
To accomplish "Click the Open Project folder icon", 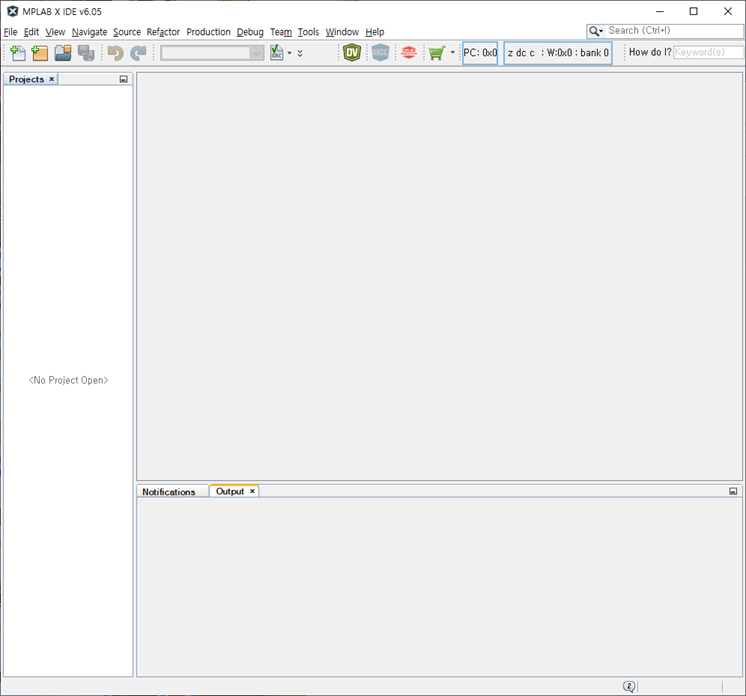I will (x=63, y=53).
